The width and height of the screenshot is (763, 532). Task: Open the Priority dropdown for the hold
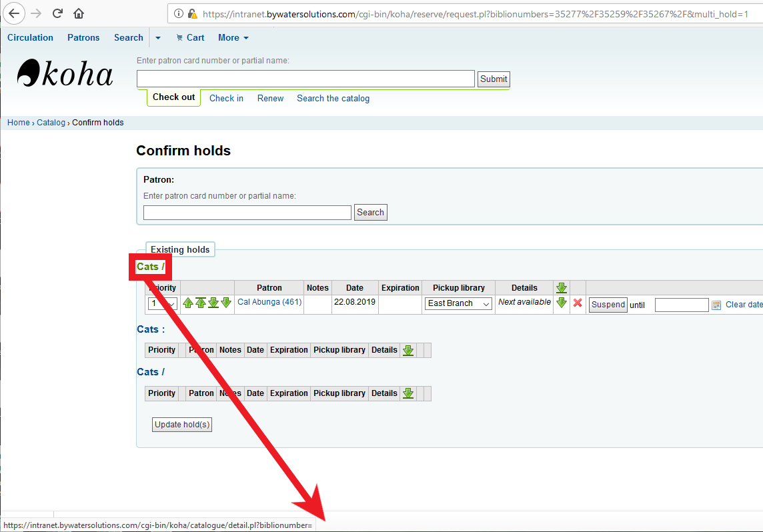coord(162,304)
